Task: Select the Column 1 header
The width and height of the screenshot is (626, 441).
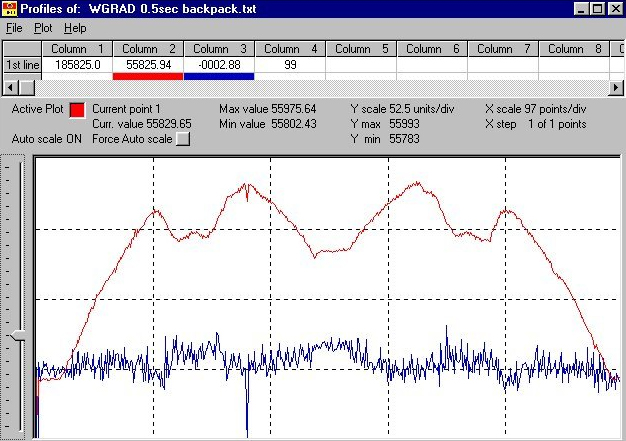Action: coord(77,48)
